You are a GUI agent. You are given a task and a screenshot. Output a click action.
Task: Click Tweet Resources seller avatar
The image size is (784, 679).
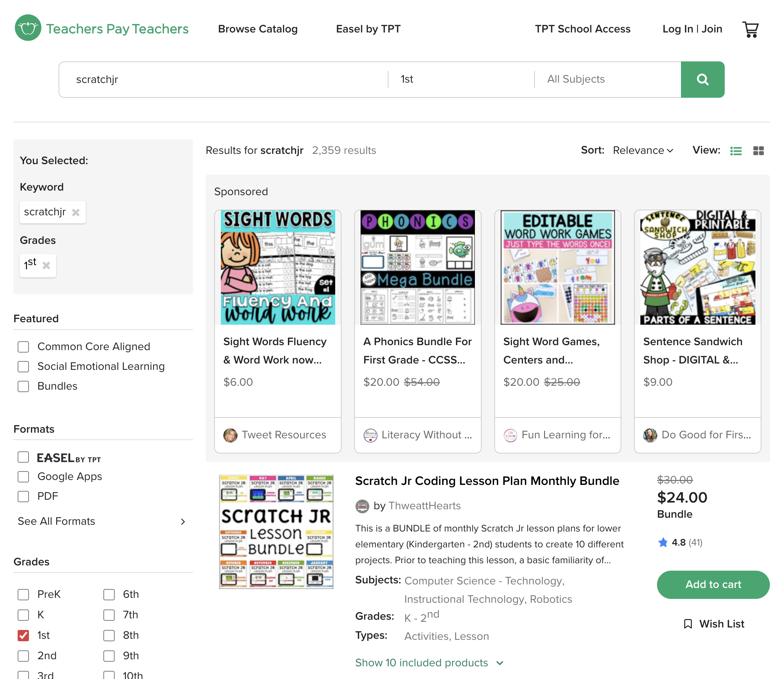230,435
